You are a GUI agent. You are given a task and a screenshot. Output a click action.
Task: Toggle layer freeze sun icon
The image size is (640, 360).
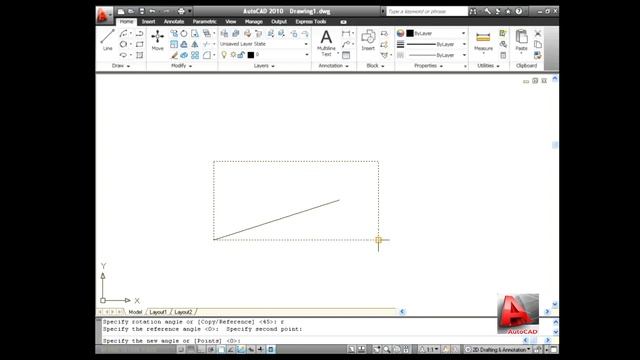coord(233,55)
